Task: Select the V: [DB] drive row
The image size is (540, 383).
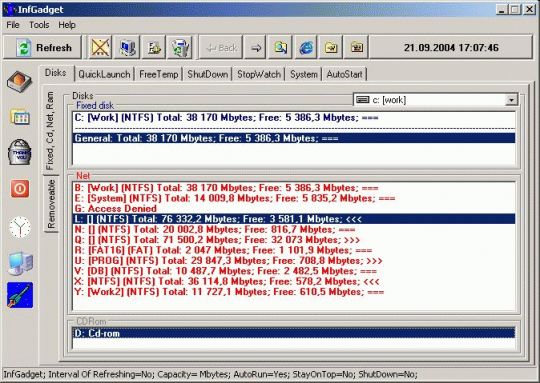Action: point(294,271)
